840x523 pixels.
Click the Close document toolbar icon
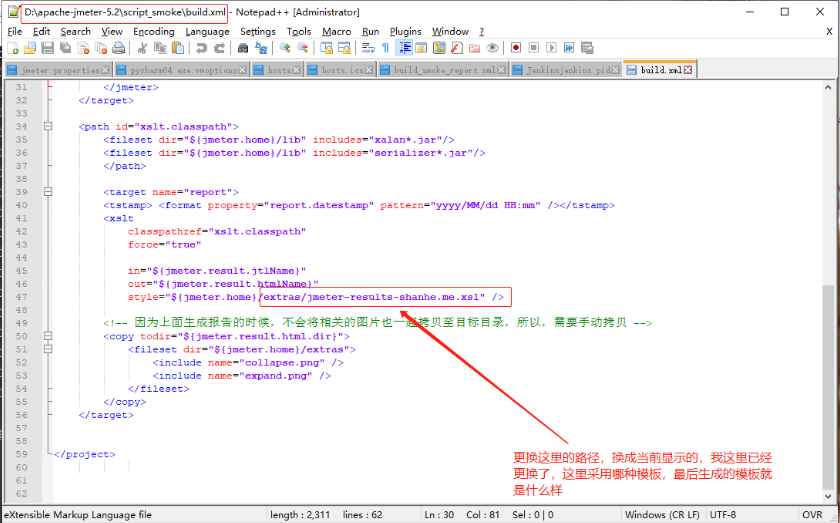point(84,48)
